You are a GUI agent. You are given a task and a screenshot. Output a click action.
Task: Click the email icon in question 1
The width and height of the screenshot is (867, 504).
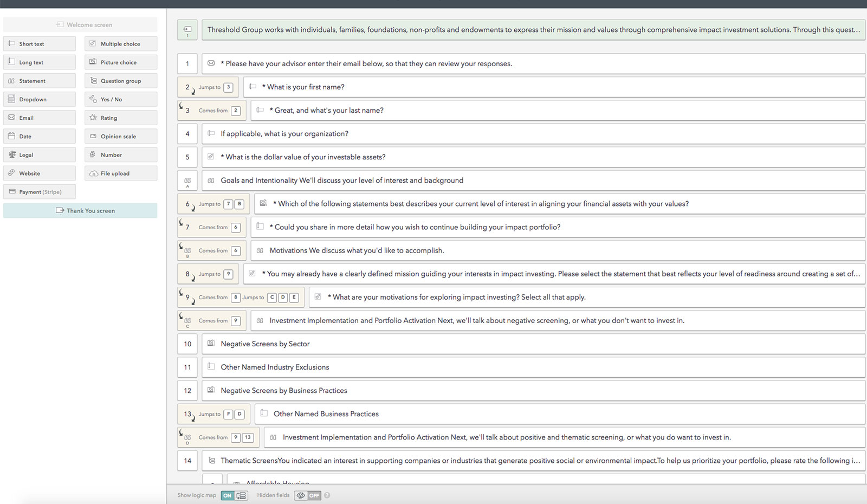click(211, 63)
